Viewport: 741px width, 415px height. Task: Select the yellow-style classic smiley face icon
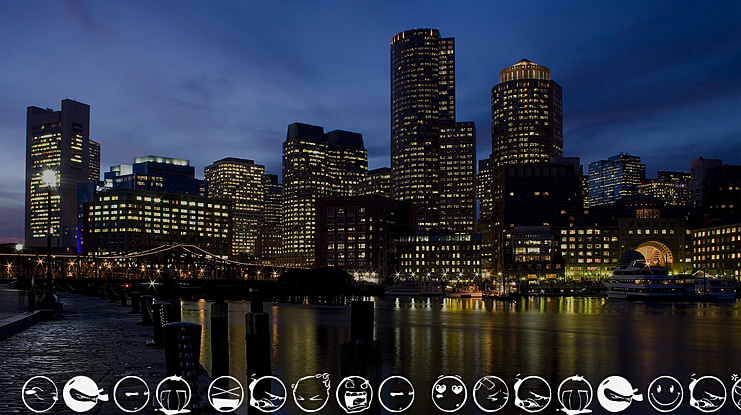coord(665,393)
